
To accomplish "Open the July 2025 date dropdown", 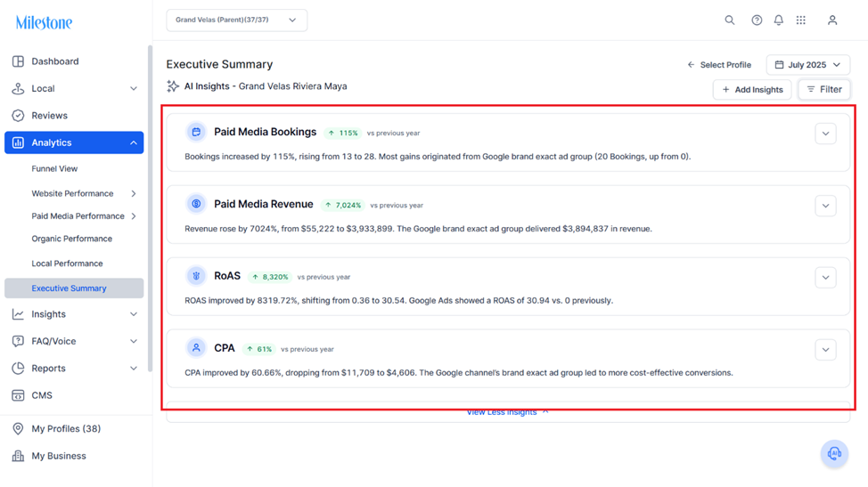I will (808, 65).
